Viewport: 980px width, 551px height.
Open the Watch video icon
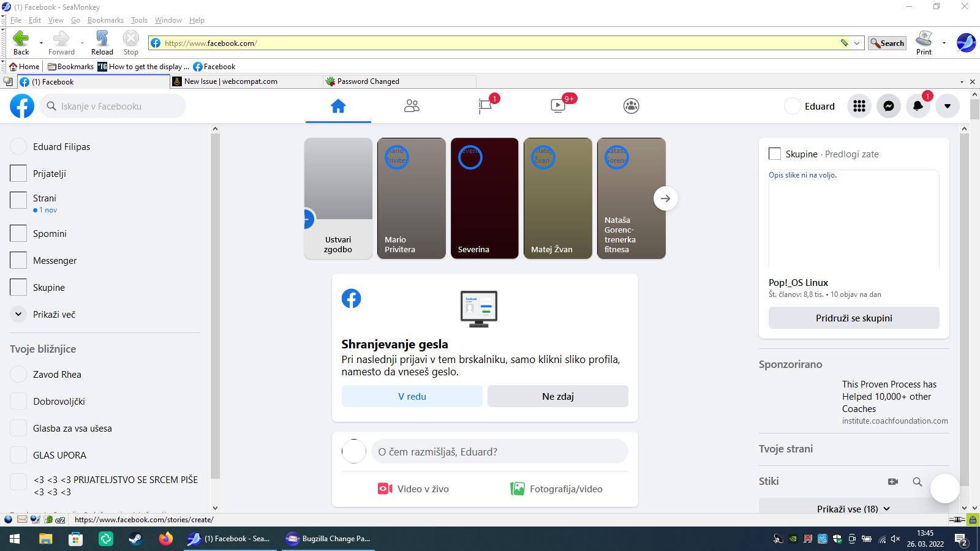point(558,106)
